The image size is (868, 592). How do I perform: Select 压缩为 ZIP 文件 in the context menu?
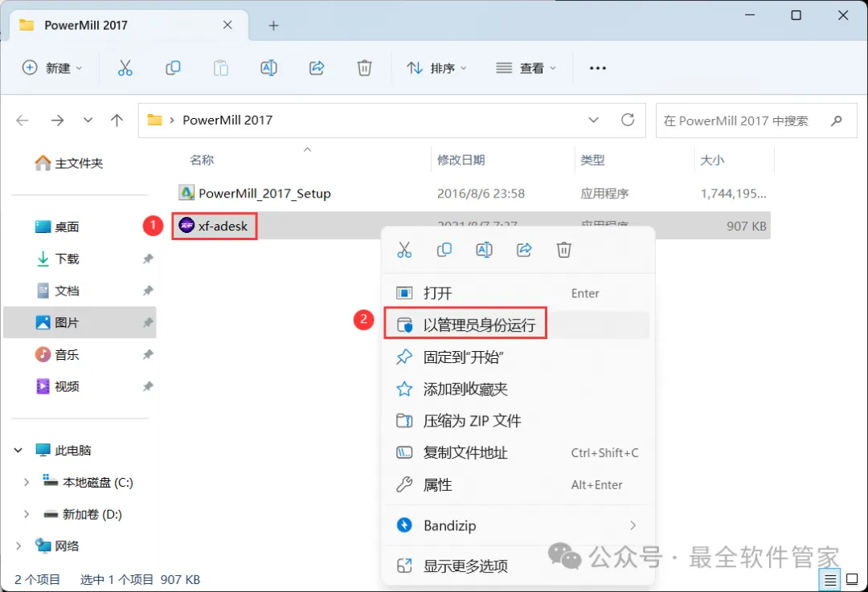pos(517,421)
